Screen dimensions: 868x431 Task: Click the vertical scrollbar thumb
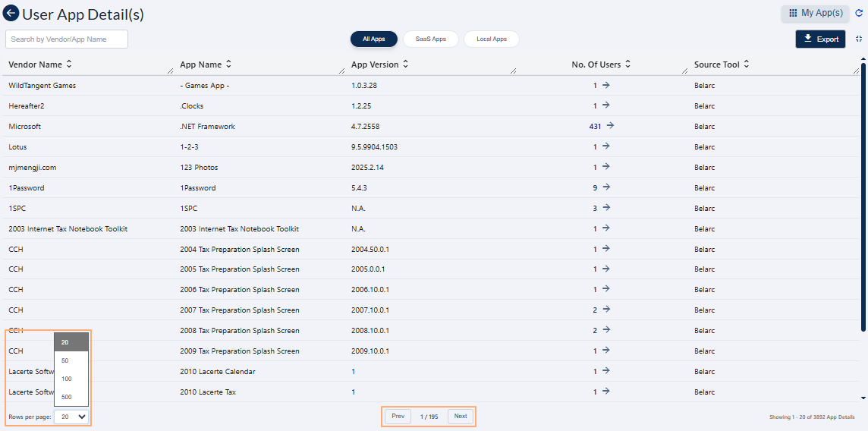[x=863, y=197]
